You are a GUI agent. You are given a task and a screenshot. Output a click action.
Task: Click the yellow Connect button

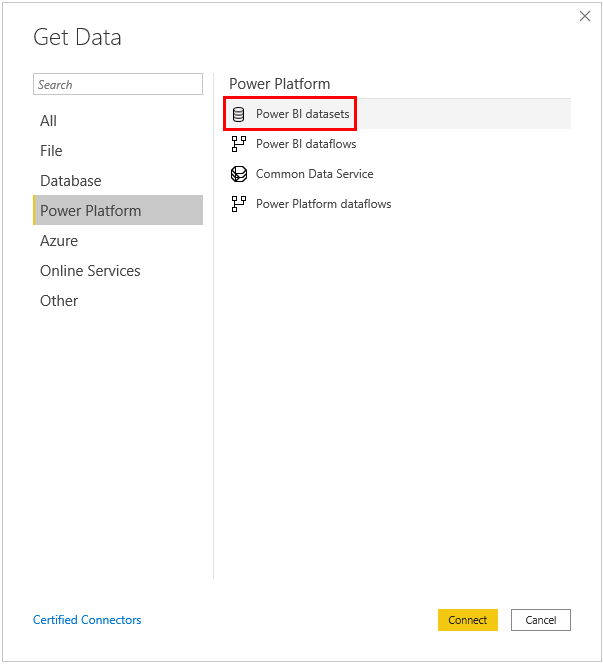tap(467, 620)
